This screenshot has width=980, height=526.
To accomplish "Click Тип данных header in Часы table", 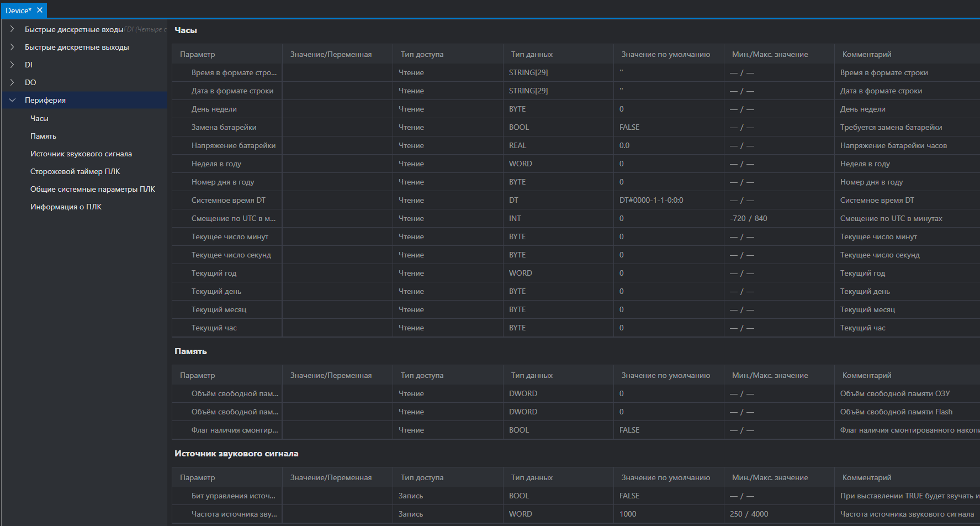I will (558, 54).
